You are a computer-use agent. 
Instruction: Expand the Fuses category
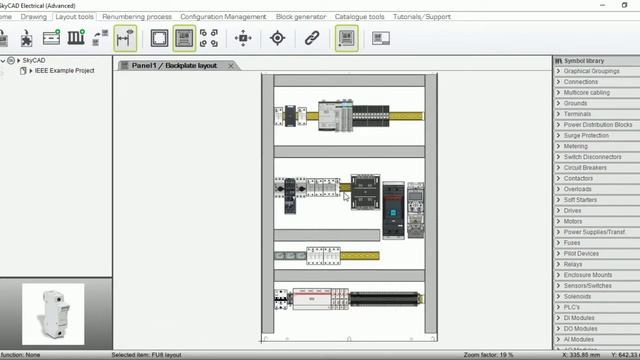coord(558,243)
